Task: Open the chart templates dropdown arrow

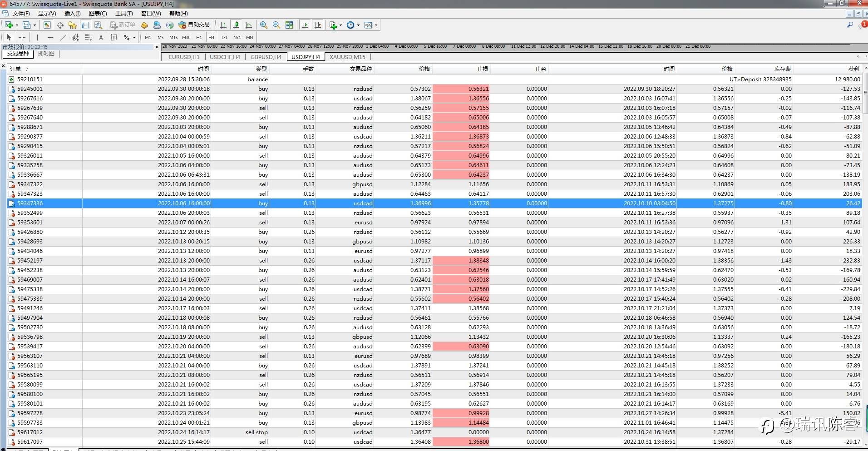Action: [376, 25]
